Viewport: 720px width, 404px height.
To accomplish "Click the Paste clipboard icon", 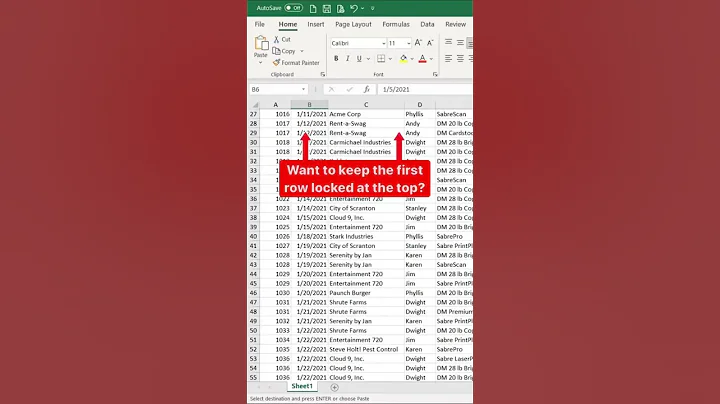I will (261, 43).
